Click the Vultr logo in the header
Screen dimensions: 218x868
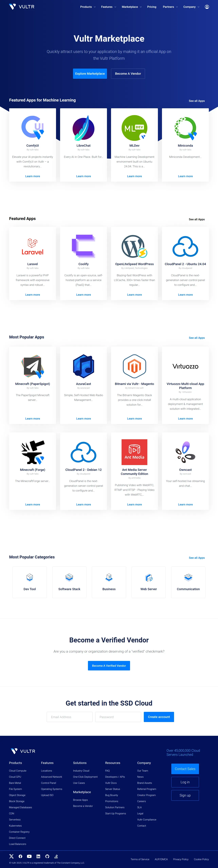pos(22,7)
